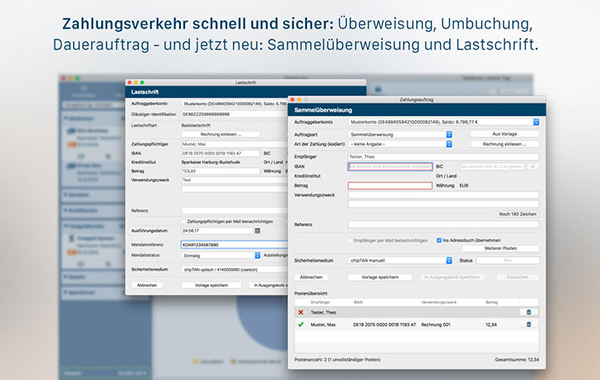Focus Verwendungszweck field with Text in Lastschrift
The image size is (600, 380).
tap(235, 180)
